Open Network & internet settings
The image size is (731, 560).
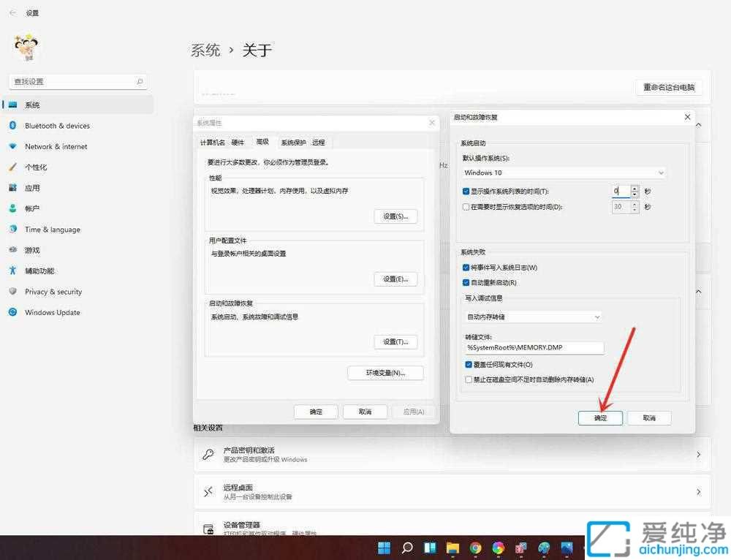78,146
